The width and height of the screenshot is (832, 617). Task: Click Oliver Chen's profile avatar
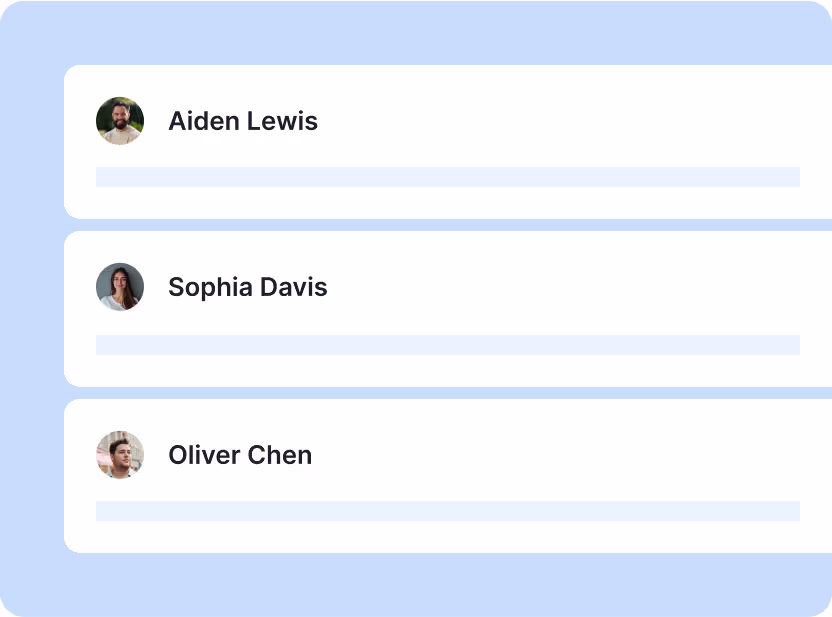point(120,455)
